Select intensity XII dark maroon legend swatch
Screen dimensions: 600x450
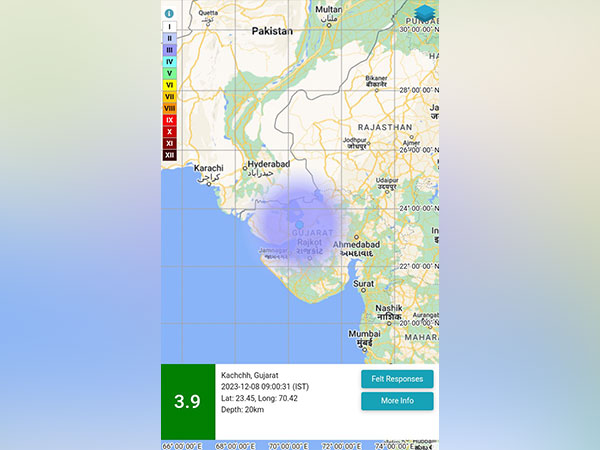tap(169, 155)
